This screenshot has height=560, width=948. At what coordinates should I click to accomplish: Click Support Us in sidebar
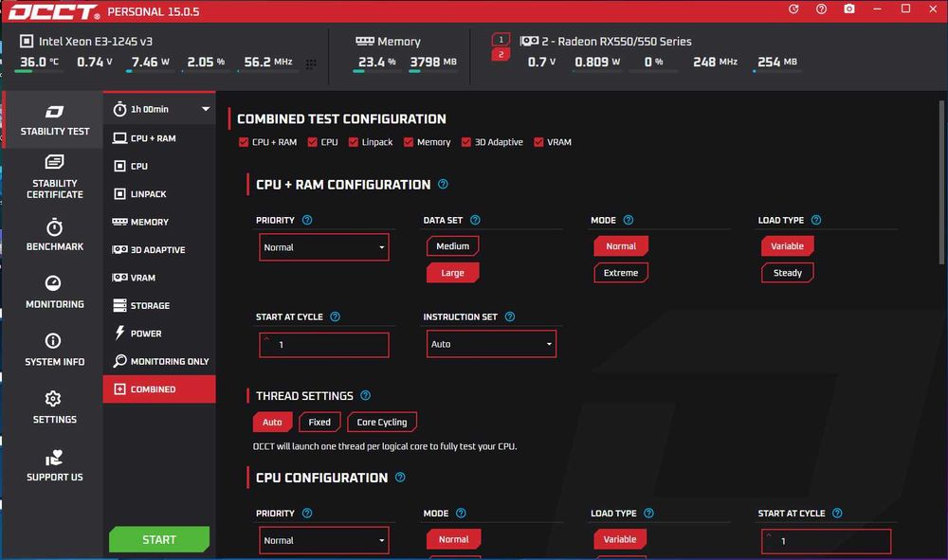tap(54, 465)
